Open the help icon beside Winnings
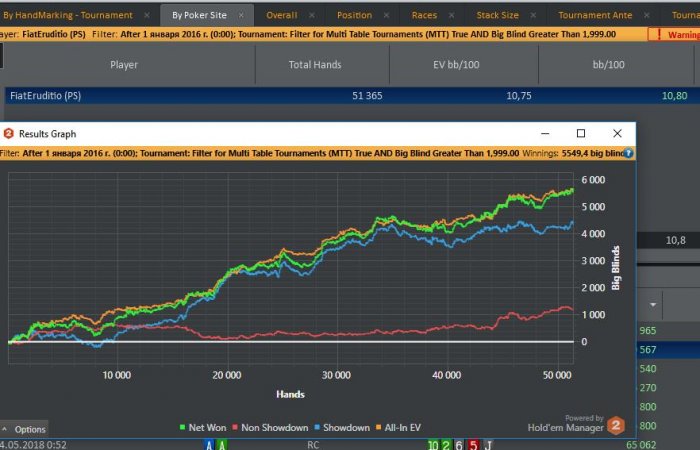Viewport: 700px width, 450px height. 629,153
